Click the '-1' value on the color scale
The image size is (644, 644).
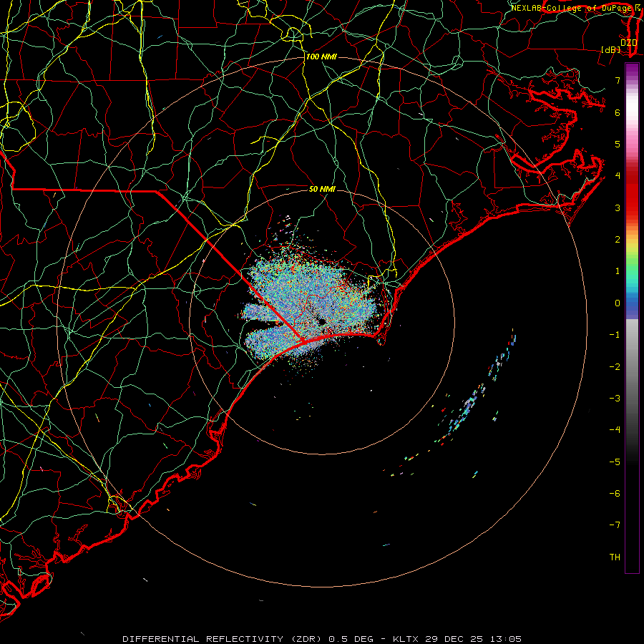point(615,335)
